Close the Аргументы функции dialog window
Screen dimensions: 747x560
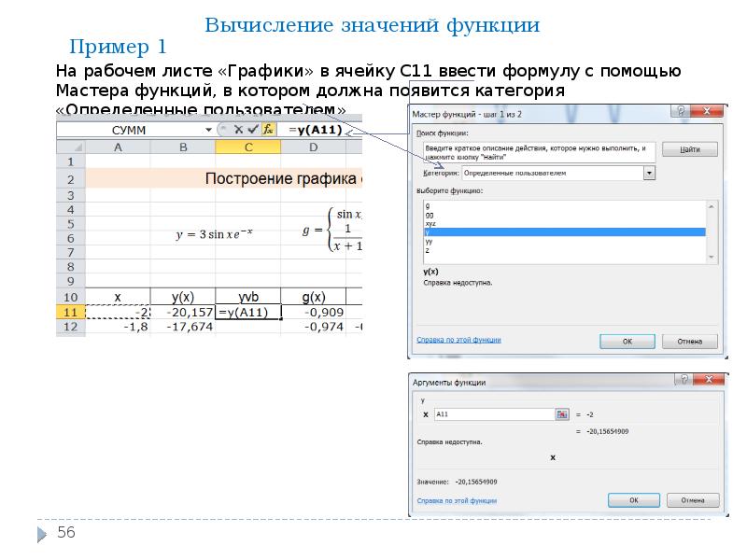click(708, 381)
